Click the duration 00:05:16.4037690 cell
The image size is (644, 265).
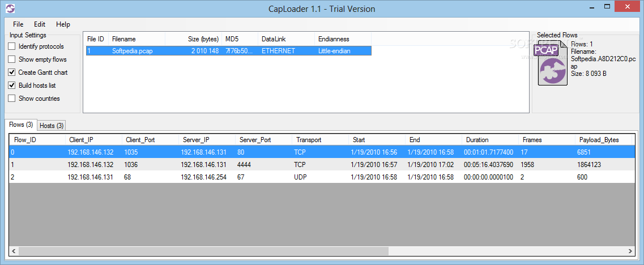coord(488,165)
